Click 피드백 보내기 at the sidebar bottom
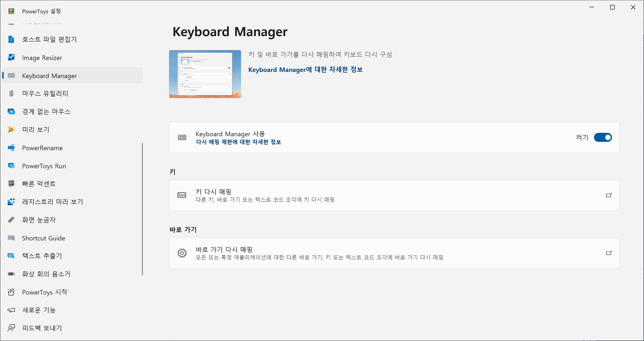 tap(42, 328)
